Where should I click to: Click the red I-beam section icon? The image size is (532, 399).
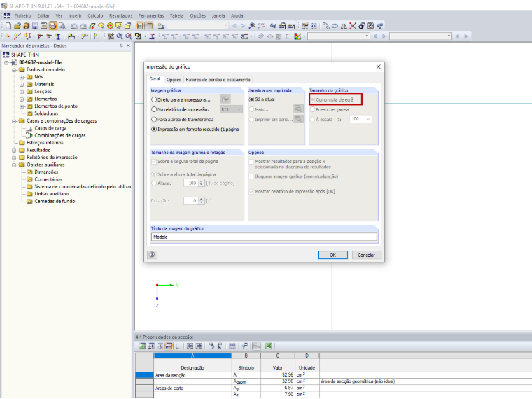[x=152, y=36]
